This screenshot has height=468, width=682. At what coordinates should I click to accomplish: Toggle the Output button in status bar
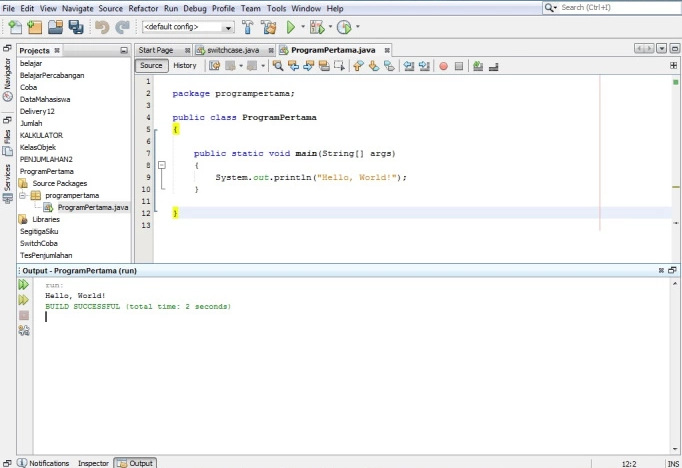click(136, 463)
